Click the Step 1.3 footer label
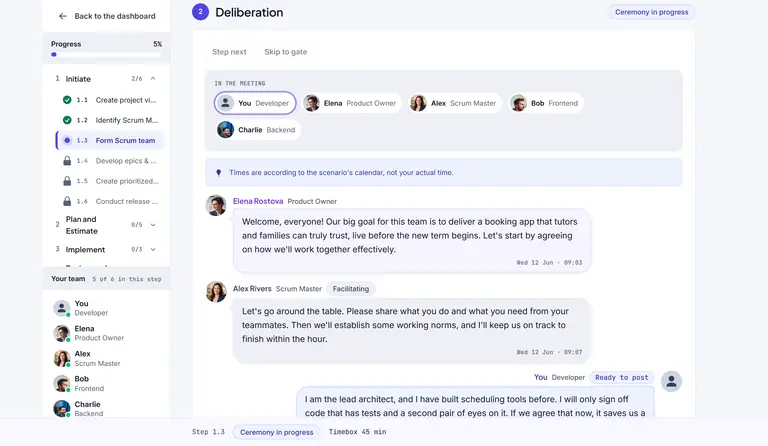 208,432
